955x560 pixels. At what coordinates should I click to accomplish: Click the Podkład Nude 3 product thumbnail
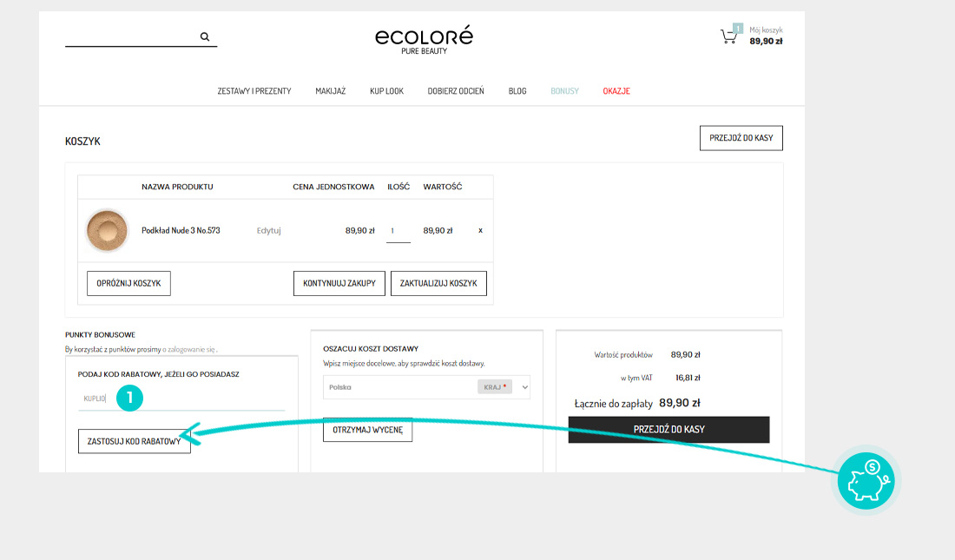click(x=108, y=231)
